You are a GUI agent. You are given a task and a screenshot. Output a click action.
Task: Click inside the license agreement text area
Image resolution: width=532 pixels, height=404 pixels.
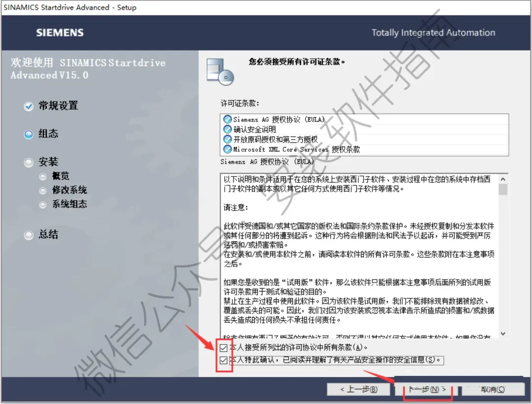359,256
